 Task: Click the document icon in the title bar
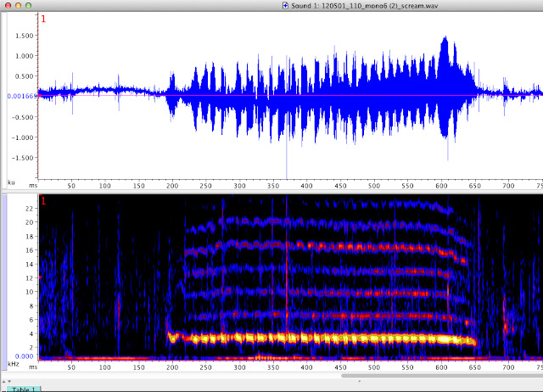pos(285,6)
